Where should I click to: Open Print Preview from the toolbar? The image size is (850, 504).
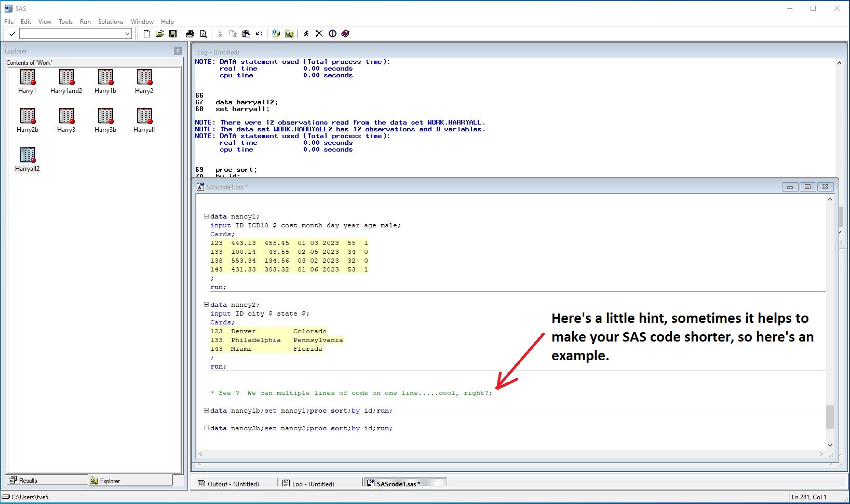coord(204,34)
